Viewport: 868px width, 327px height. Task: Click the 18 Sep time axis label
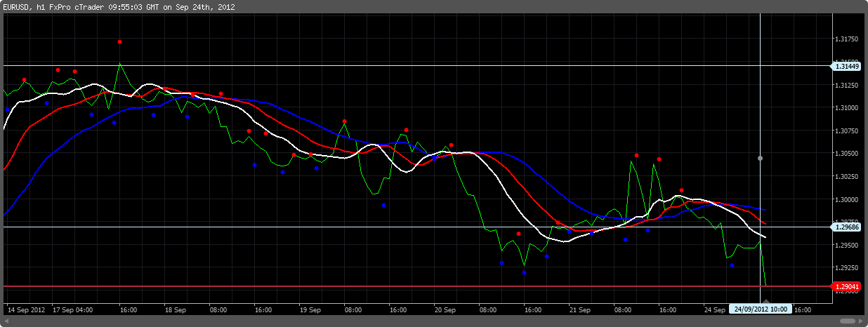(175, 309)
